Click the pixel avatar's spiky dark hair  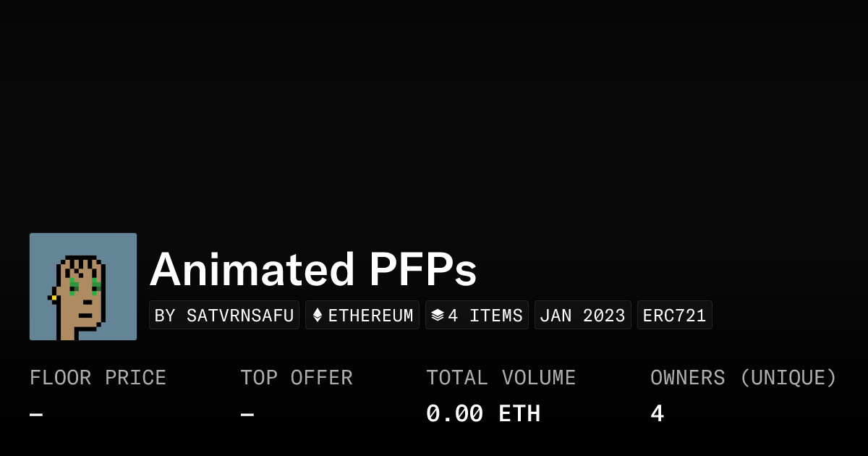(81, 262)
